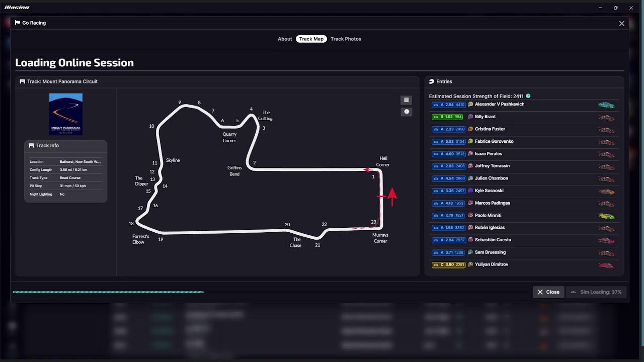Viewport: 644px width, 362px height.
Task: Click Billy Brant's B 1.52 license badge
Action: (447, 117)
